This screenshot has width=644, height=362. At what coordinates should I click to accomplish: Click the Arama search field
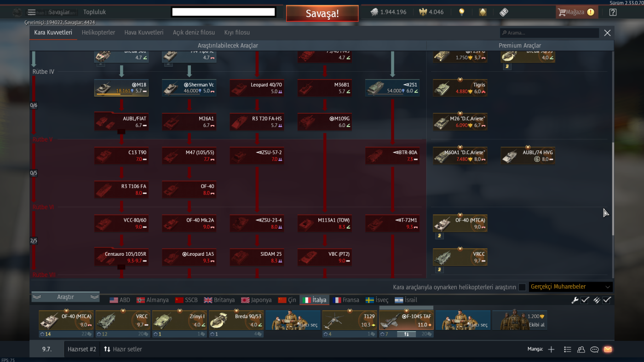point(550,33)
